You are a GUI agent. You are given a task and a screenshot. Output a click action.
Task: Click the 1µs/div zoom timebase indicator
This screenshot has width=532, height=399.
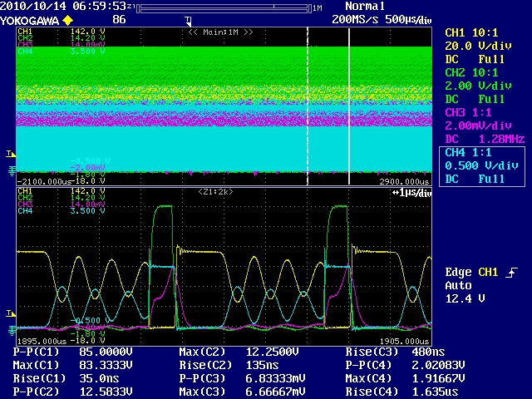pyautogui.click(x=411, y=193)
